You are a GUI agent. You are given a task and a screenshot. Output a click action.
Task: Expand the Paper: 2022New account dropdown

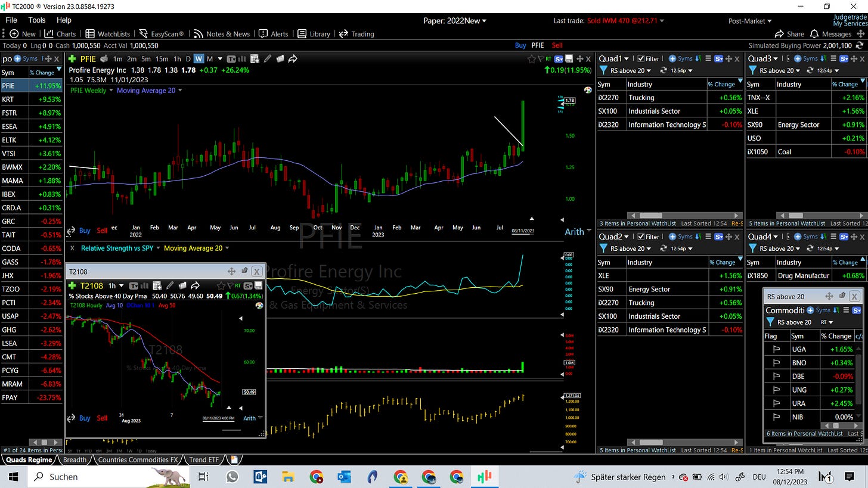[454, 21]
